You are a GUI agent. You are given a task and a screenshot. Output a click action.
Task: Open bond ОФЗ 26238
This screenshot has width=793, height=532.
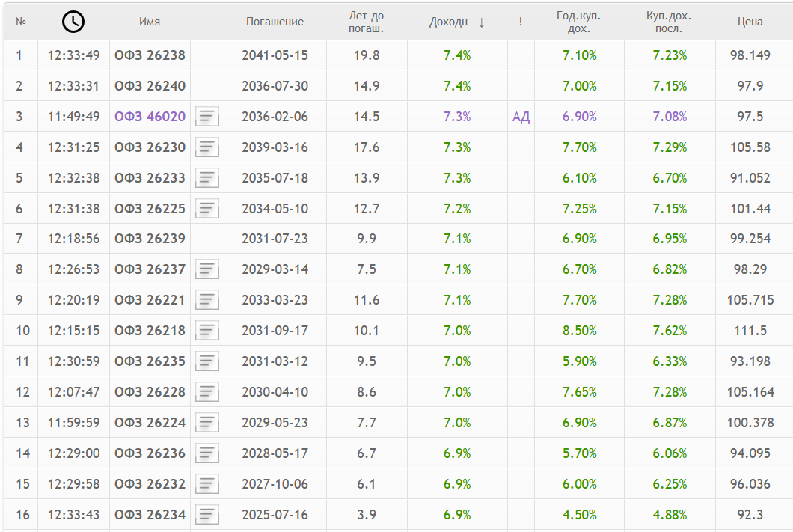[x=150, y=55]
